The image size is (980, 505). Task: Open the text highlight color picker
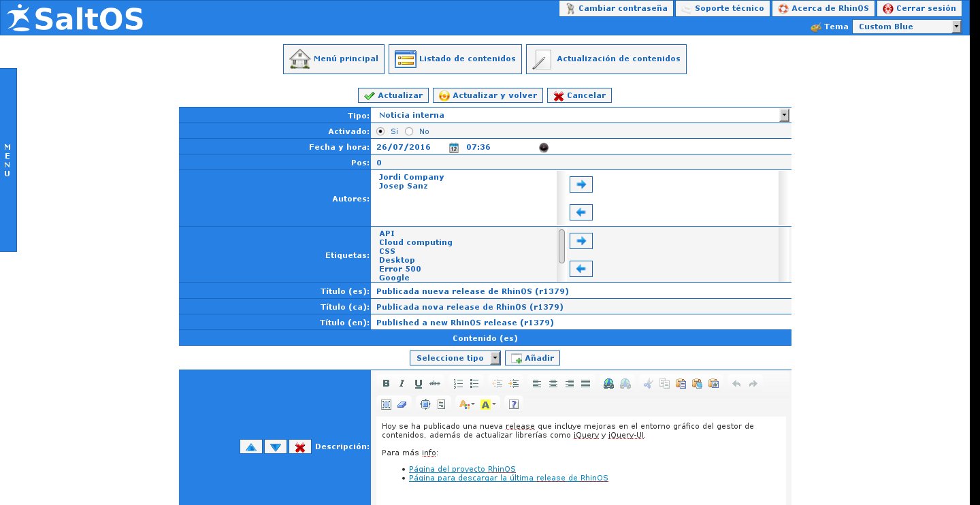click(488, 404)
